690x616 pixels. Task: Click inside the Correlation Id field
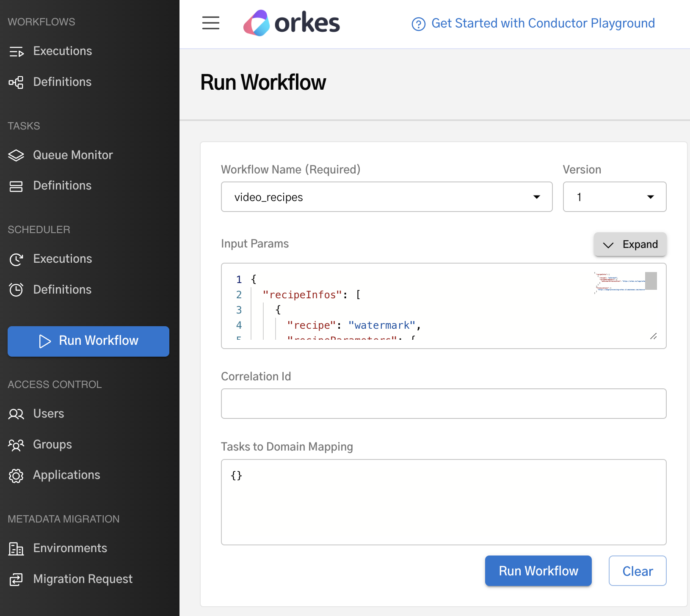(x=443, y=404)
